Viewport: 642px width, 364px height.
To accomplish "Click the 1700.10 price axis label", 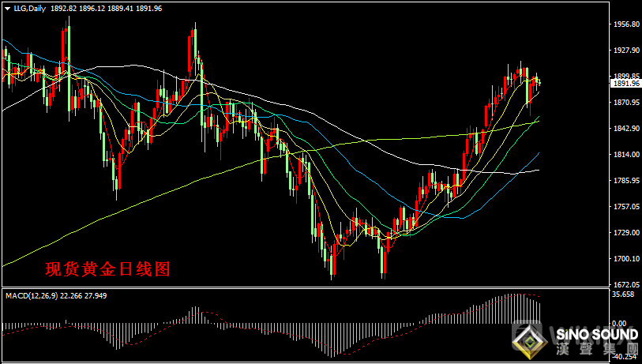I will [625, 259].
